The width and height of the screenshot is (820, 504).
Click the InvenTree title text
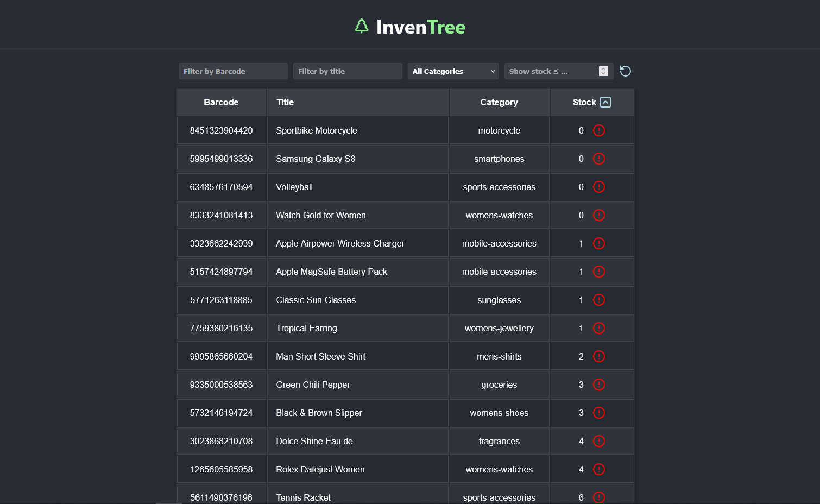pyautogui.click(x=420, y=27)
